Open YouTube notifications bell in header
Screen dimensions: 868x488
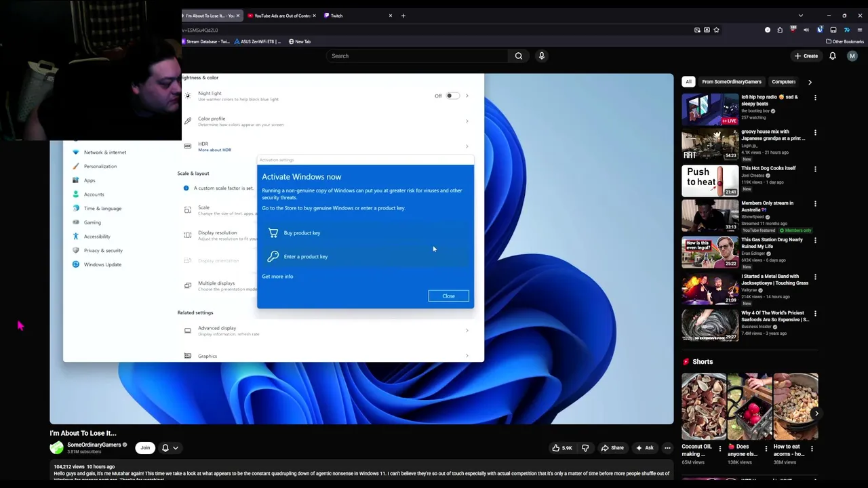point(833,56)
